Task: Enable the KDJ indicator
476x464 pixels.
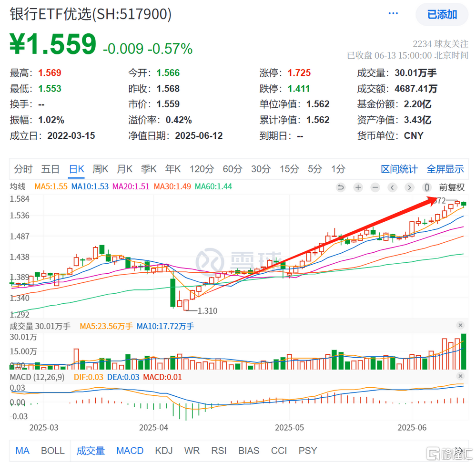Action: click(x=164, y=451)
